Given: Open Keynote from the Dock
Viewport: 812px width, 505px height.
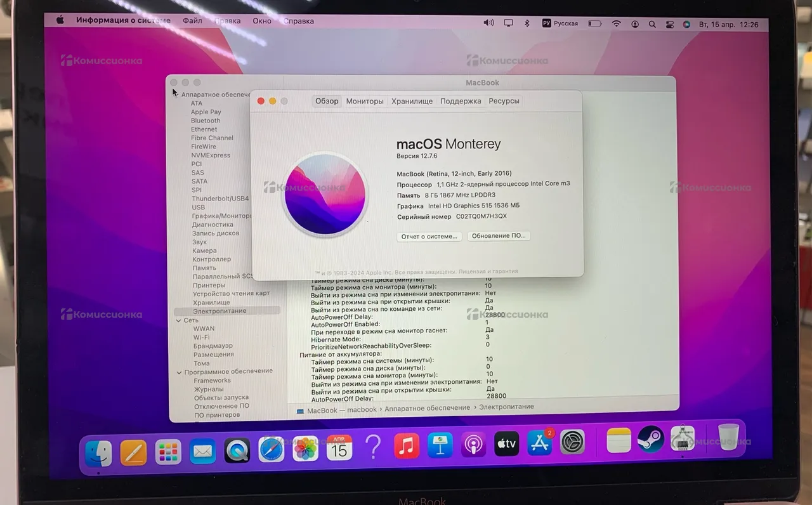Looking at the screenshot, I should tap(440, 445).
